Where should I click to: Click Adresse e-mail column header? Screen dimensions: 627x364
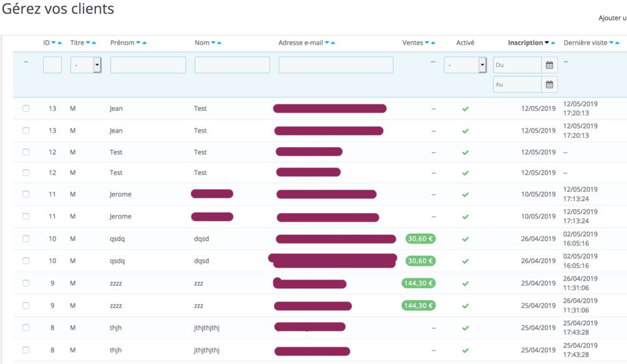(x=301, y=43)
